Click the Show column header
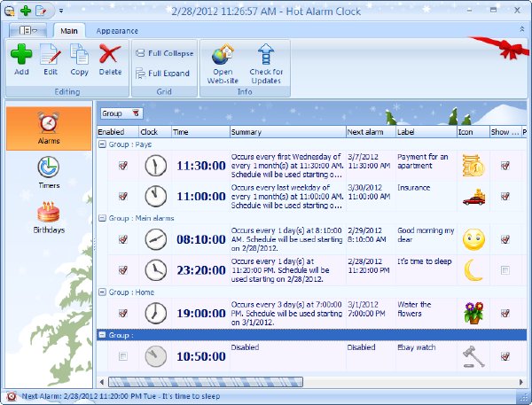Viewport: 532px width, 405px height. pyautogui.click(x=505, y=132)
